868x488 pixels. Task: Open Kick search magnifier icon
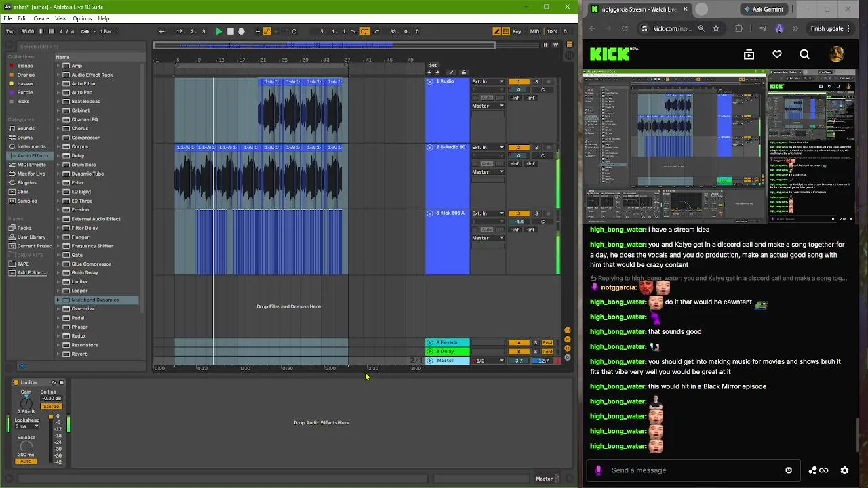click(804, 54)
